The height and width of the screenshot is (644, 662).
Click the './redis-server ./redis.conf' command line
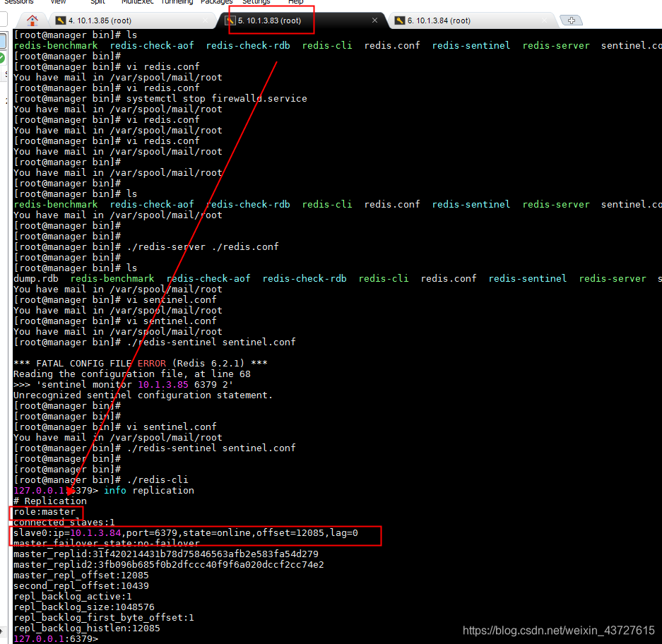[146, 246]
